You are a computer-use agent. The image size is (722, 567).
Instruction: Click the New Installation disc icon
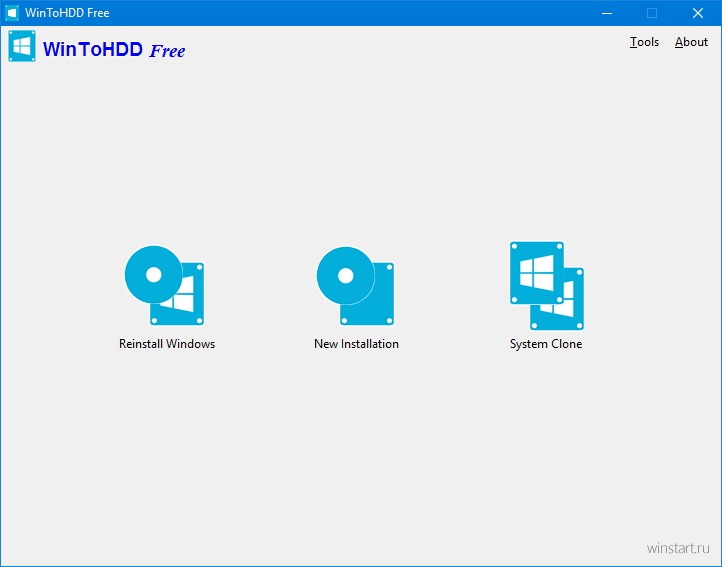pyautogui.click(x=355, y=286)
